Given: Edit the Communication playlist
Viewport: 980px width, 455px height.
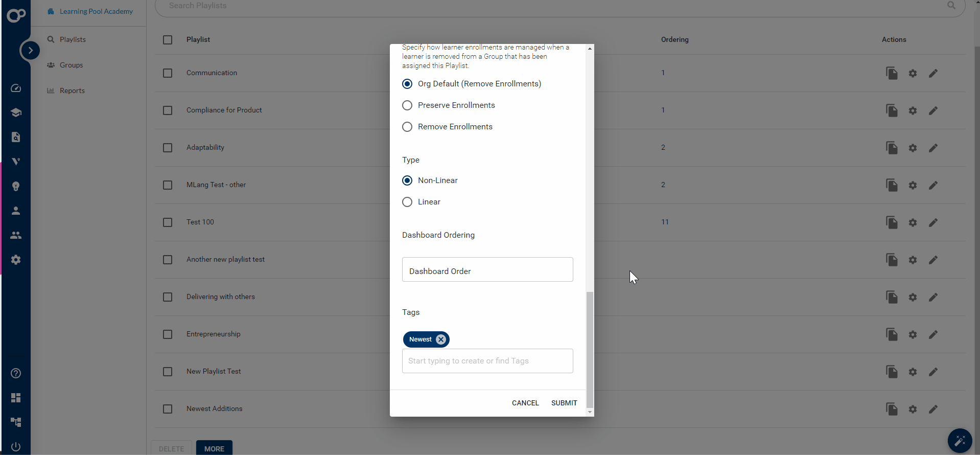Looking at the screenshot, I should pos(933,73).
